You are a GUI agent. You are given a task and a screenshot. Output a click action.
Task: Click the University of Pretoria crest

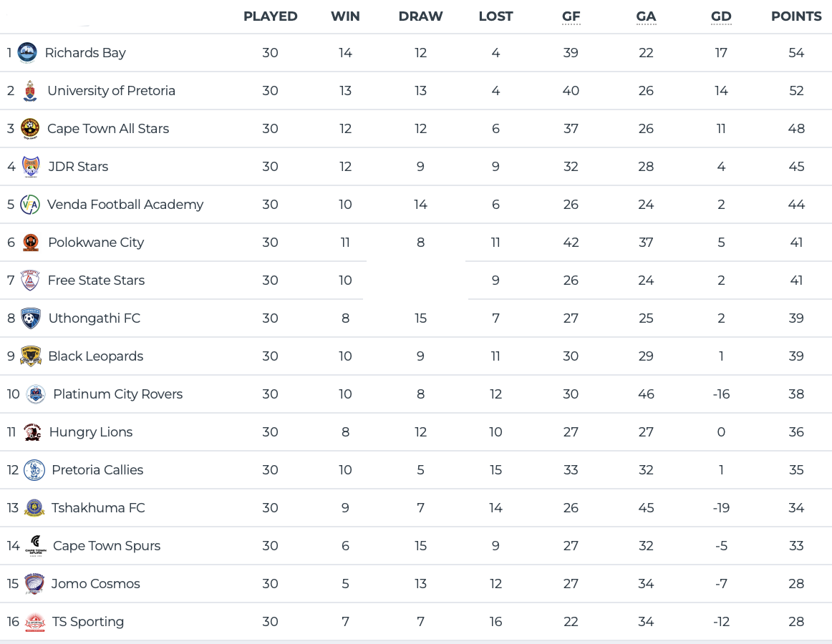click(x=30, y=91)
